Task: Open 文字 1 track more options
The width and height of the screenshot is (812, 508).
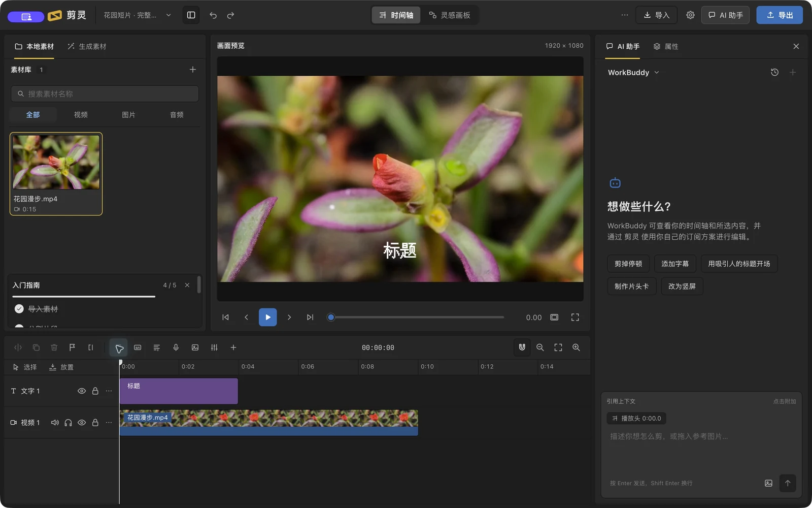Action: tap(109, 391)
